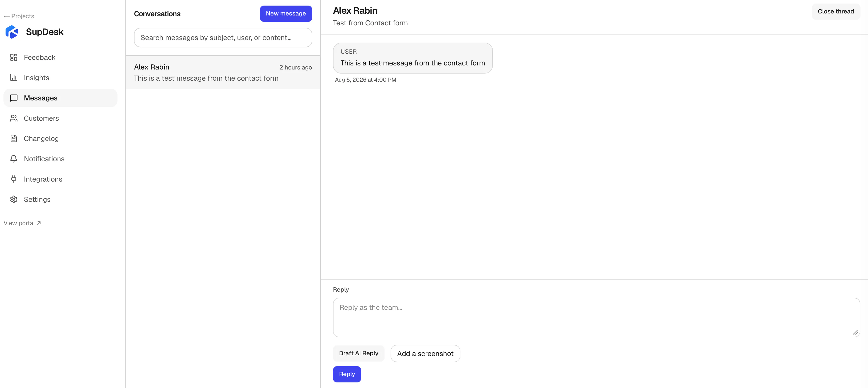Select Alex Rabin conversation in list
868x388 pixels.
pyautogui.click(x=223, y=73)
